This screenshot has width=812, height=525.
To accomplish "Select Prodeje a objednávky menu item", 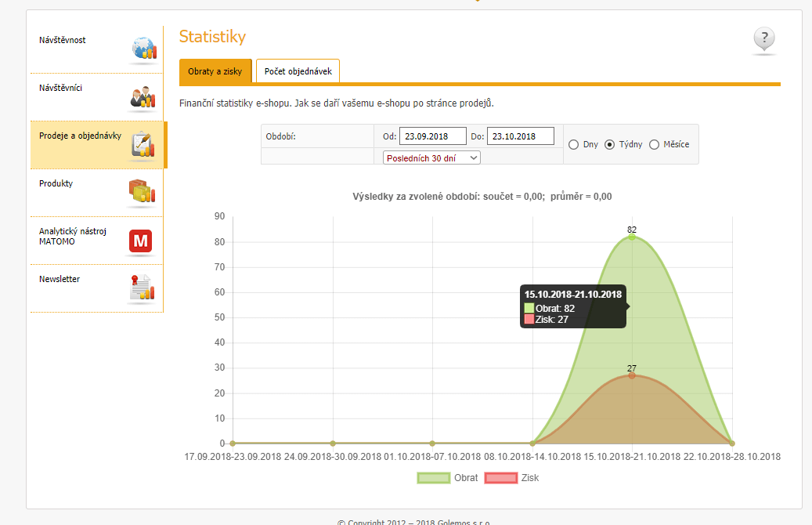I will (x=97, y=145).
